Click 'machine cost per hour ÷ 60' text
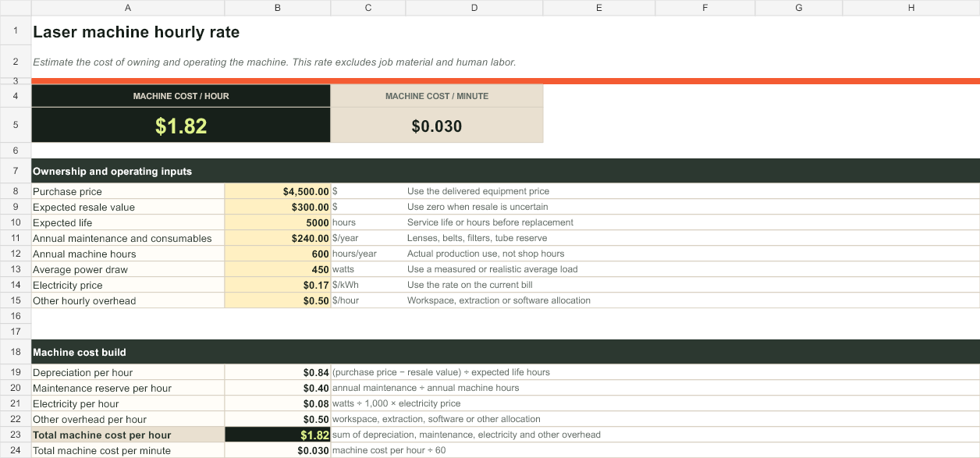The image size is (980, 458). click(x=389, y=450)
